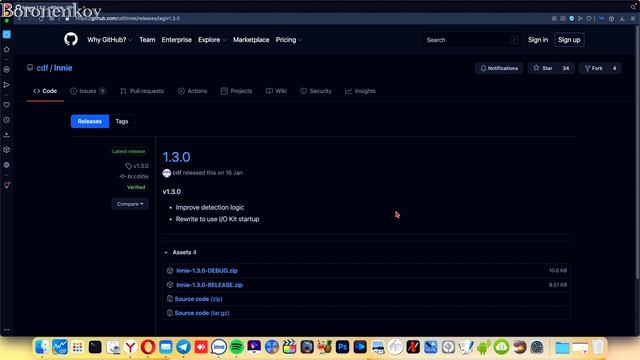Viewport: 640px width, 360px height.
Task: Expand the Pricing dropdown menu
Action: pyautogui.click(x=289, y=40)
